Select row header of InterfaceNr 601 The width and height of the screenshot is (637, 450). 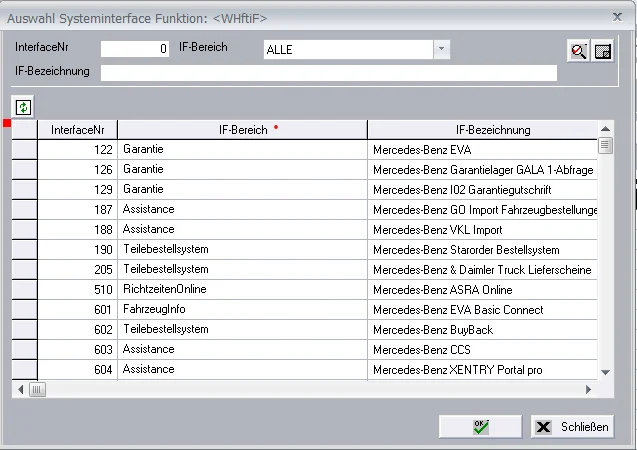tap(24, 309)
